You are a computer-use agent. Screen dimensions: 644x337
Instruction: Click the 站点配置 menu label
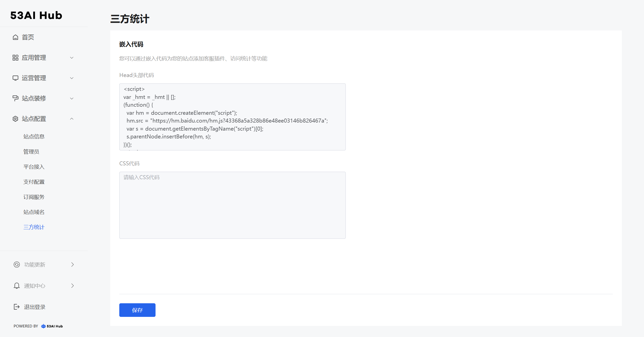tap(34, 119)
